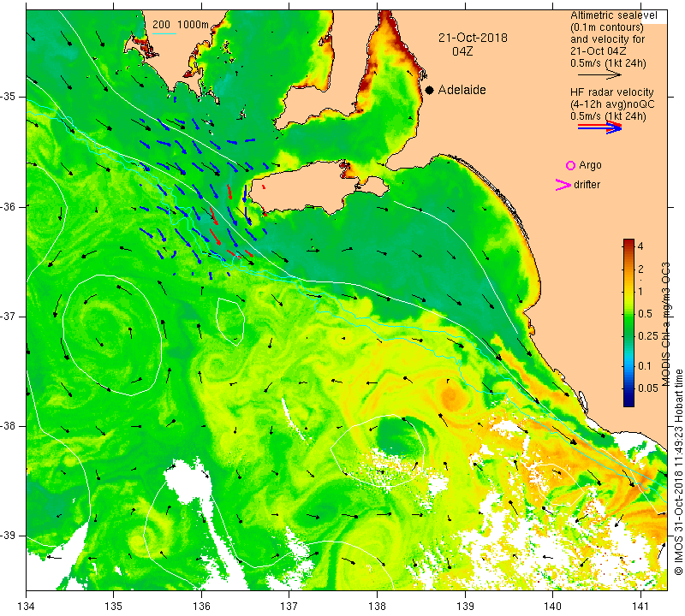Screen dimensions: 685x616
Task: Click the longitude 141 axis label
Action: click(x=640, y=607)
